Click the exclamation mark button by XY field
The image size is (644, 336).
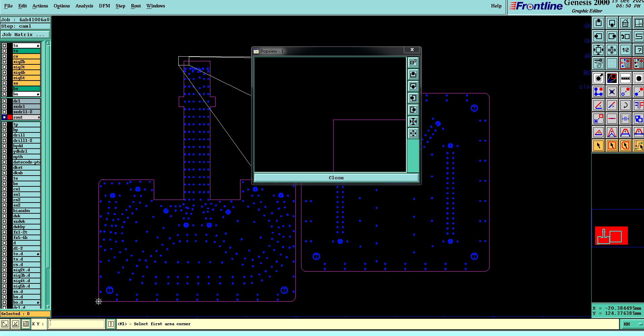click(111, 324)
